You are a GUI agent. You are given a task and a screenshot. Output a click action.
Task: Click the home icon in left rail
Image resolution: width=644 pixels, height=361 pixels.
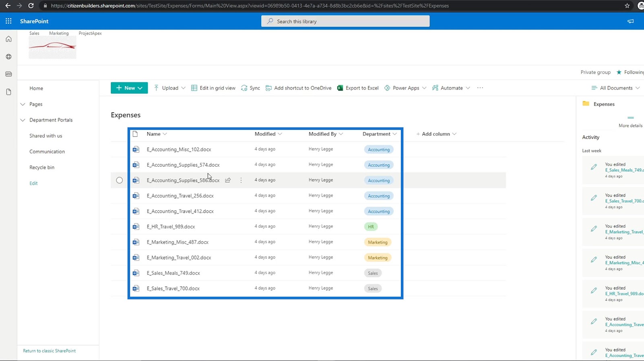[8, 39]
